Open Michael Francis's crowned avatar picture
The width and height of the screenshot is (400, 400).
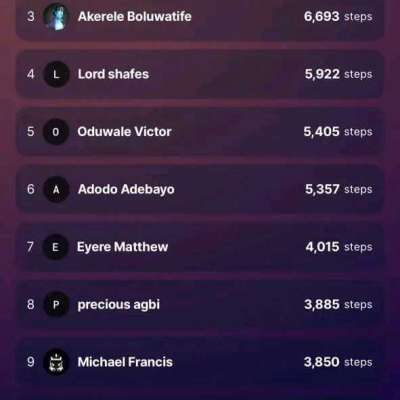coord(56,362)
